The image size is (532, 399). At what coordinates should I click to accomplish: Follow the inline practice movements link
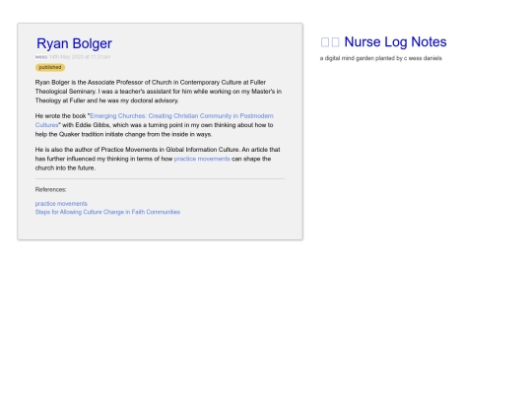pos(202,159)
